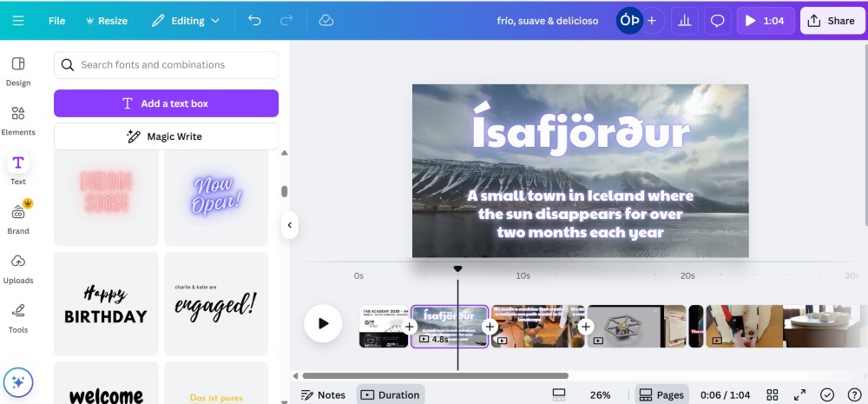The image size is (868, 404).
Task: Open the Uploads sidebar tab
Action: [18, 268]
